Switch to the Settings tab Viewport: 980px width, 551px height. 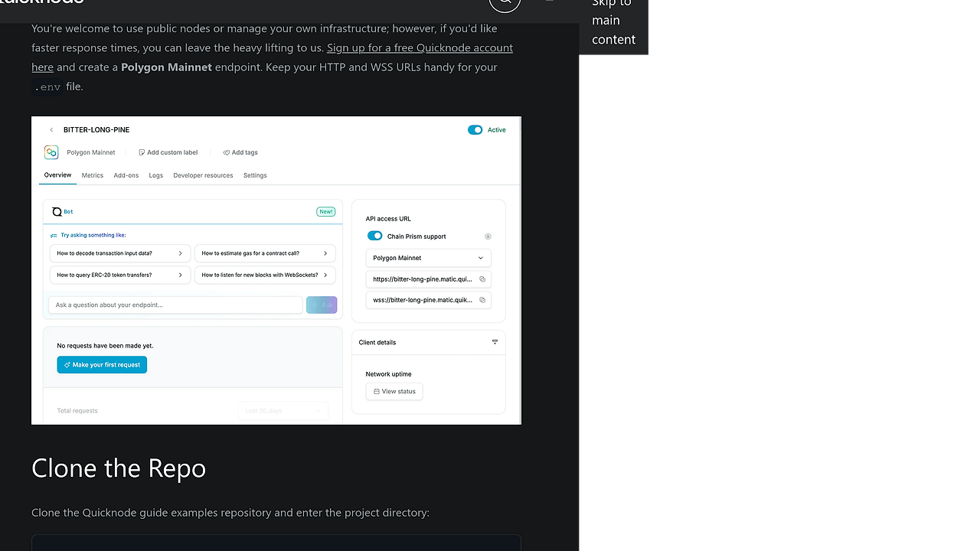click(x=255, y=175)
